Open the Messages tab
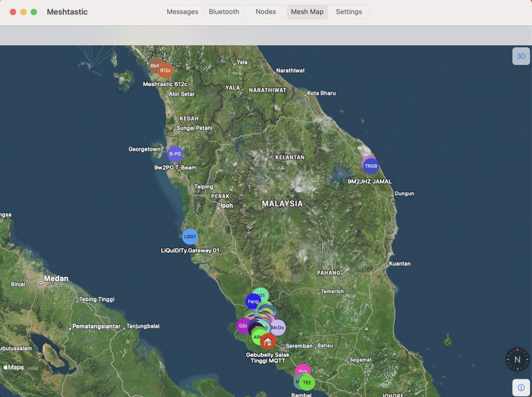Screen dimensions: 532x397 tap(182, 12)
